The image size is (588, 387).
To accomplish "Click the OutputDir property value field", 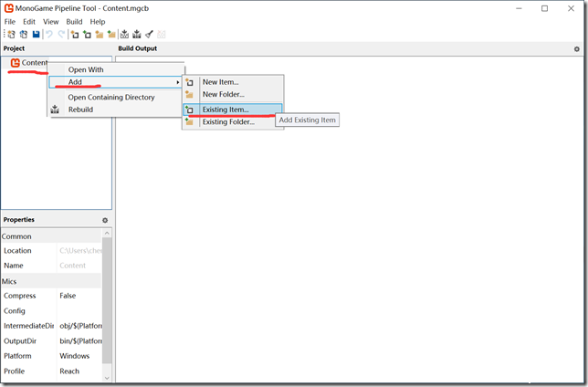I will coord(79,340).
